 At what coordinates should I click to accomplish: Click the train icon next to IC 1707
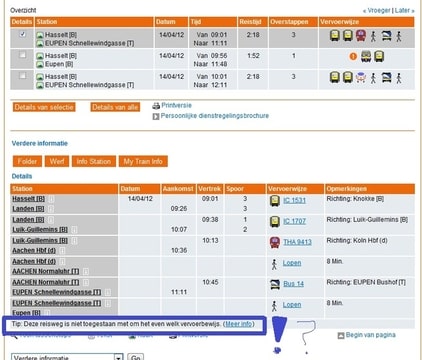275,221
